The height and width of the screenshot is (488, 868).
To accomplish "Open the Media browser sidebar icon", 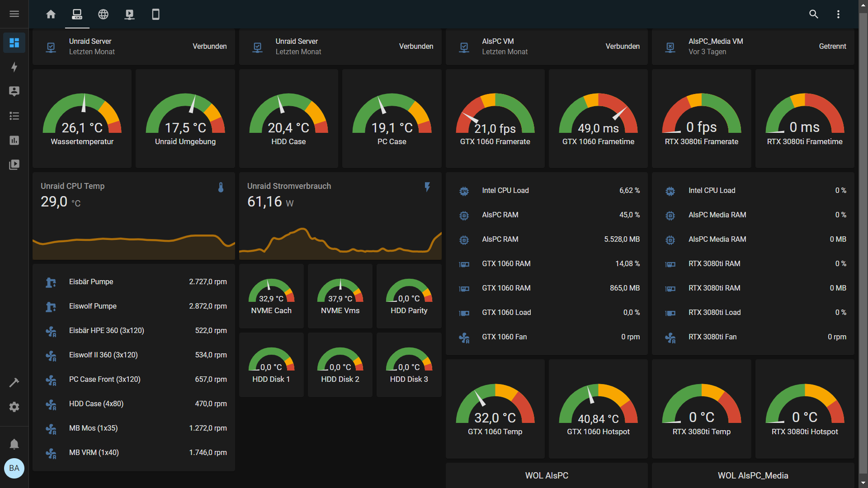I will pyautogui.click(x=14, y=164).
